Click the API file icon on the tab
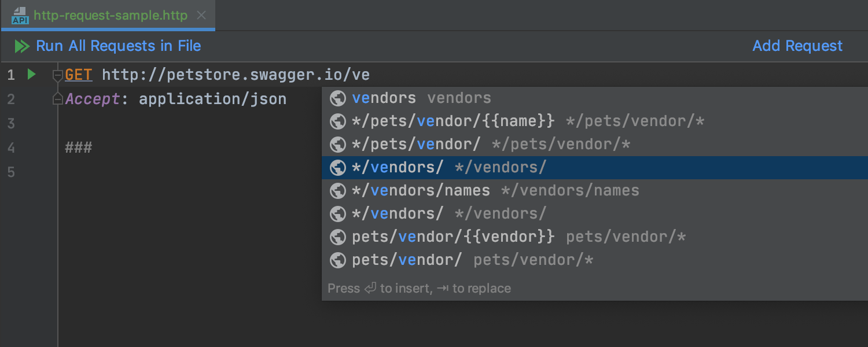 click(x=20, y=16)
